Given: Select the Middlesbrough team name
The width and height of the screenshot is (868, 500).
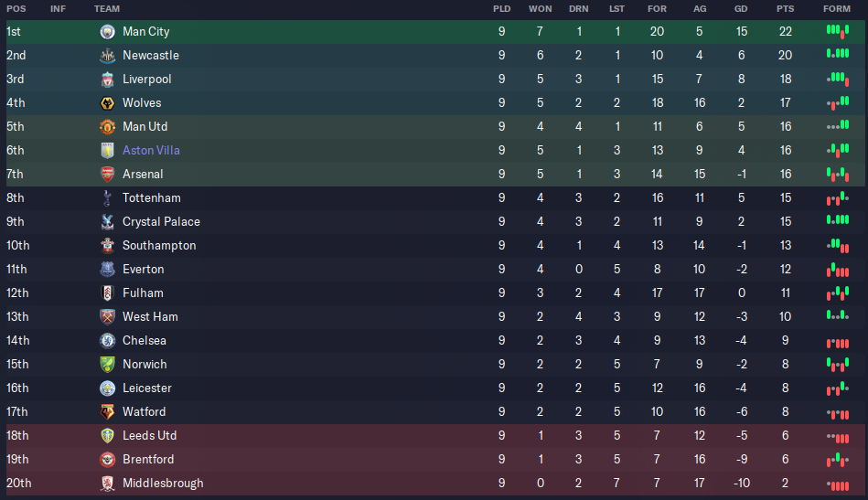Looking at the screenshot, I should [163, 484].
